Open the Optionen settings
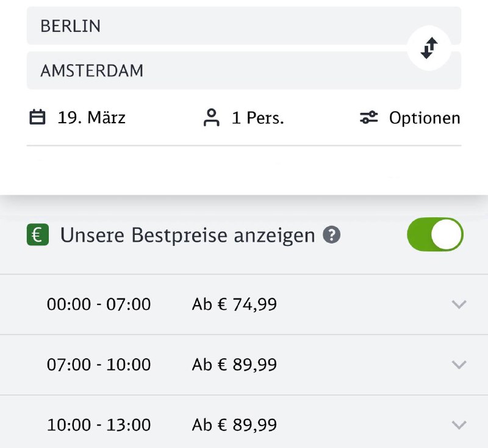This screenshot has height=448, width=488. [x=424, y=118]
